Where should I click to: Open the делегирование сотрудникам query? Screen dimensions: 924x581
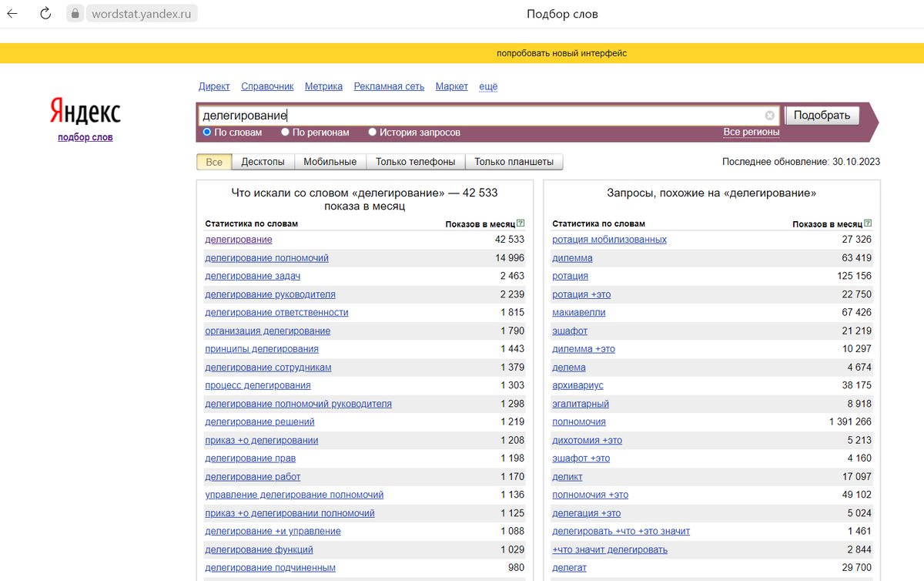click(268, 368)
